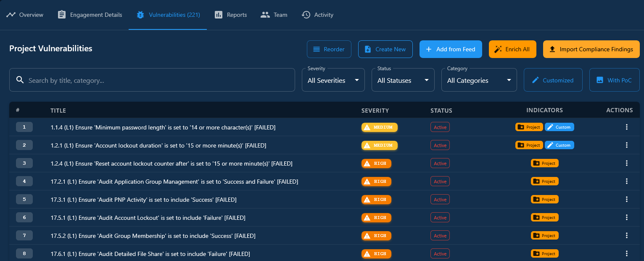The width and height of the screenshot is (644, 261).
Task: Click Custom indicator badge in row 1
Action: point(560,127)
